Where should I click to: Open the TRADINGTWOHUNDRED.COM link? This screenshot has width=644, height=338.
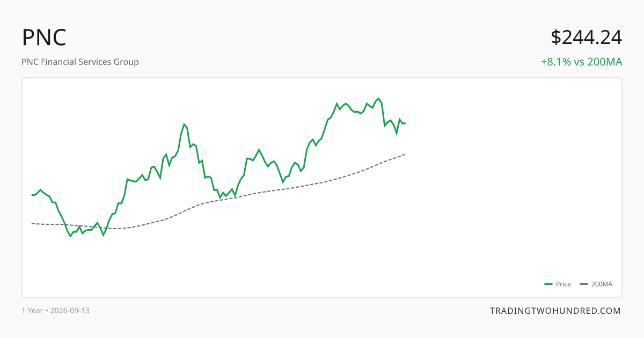[x=555, y=311]
